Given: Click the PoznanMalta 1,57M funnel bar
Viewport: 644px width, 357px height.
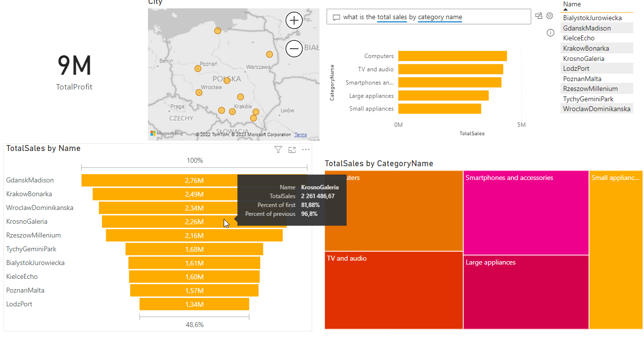Looking at the screenshot, I should coord(194,291).
